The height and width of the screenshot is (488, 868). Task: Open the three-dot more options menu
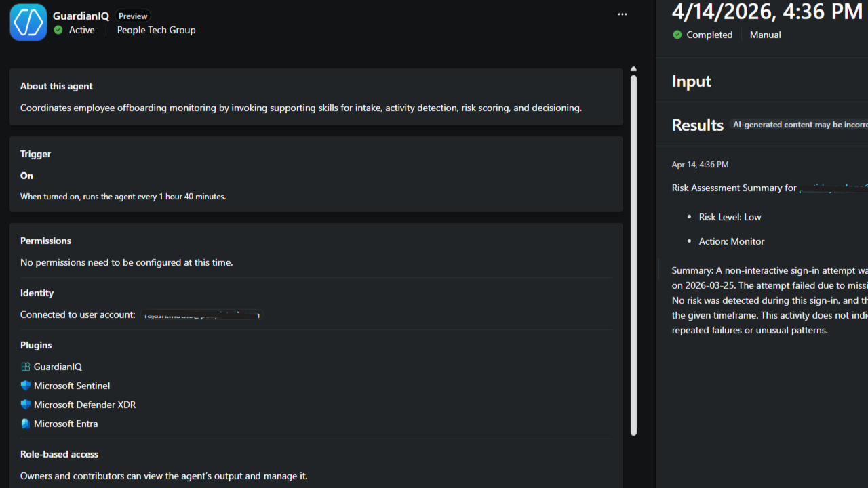click(623, 14)
